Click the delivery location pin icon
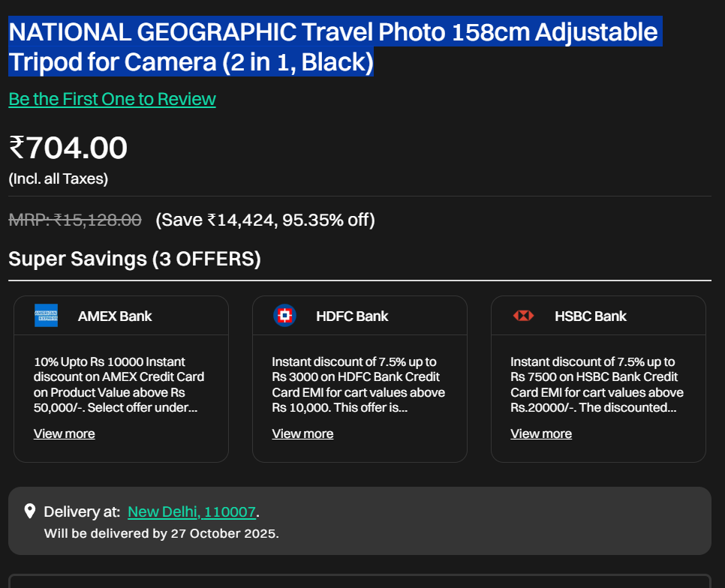 (x=30, y=511)
